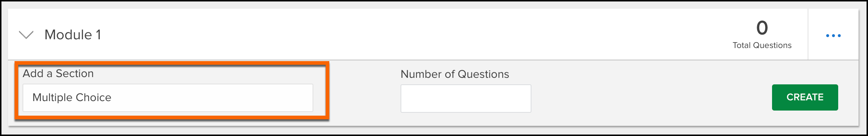The image size is (868, 136).
Task: Click the zero above Total Questions
Action: point(762,28)
